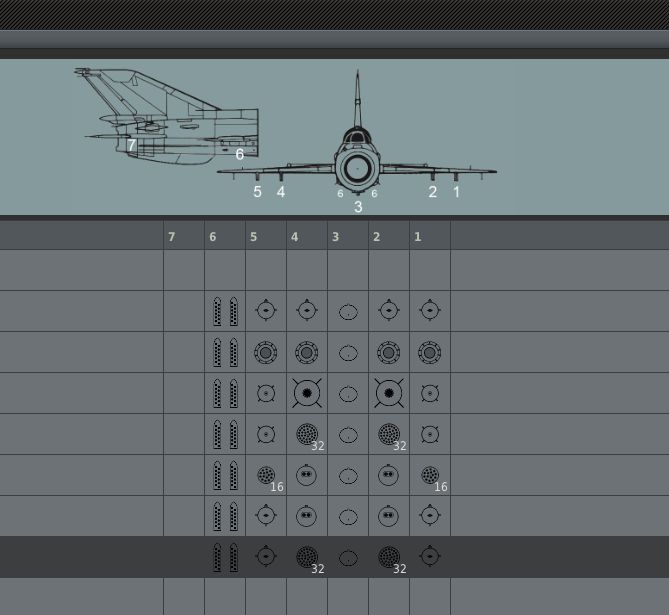The height and width of the screenshot is (615, 669).
Task: Click pylon 4 32-rocket pod in unhighlighted row
Action: (307, 434)
